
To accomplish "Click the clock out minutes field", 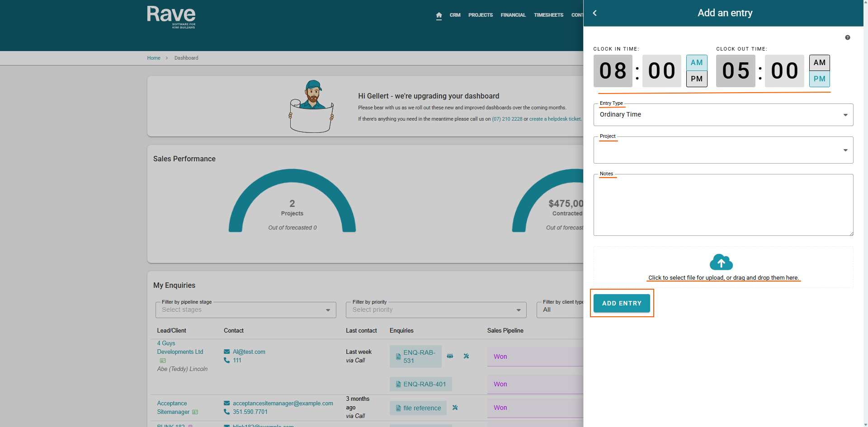I will [785, 71].
